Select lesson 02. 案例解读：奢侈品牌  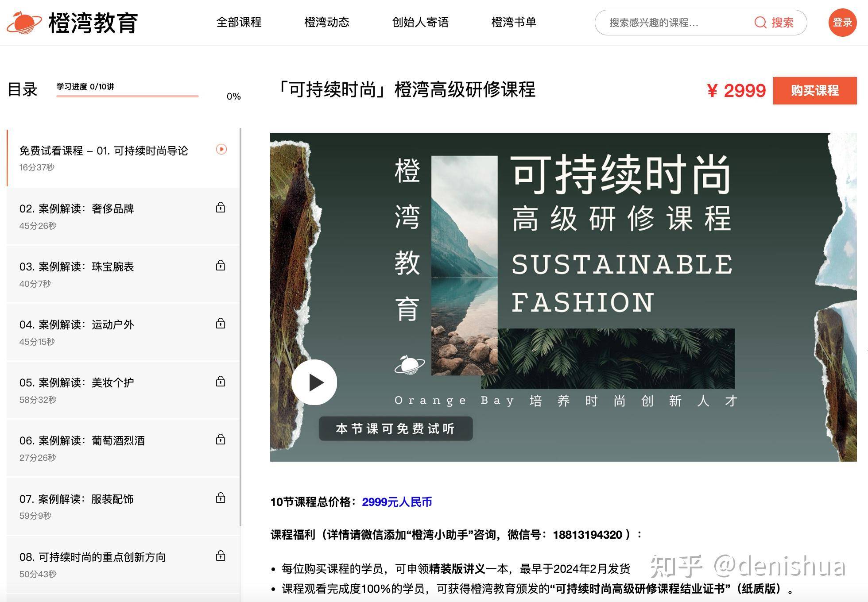pos(123,216)
